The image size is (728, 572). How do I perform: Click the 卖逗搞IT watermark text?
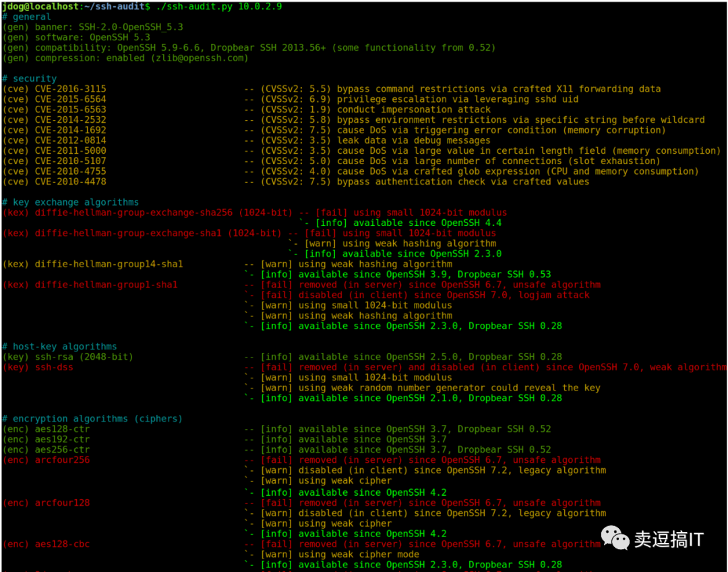point(669,540)
